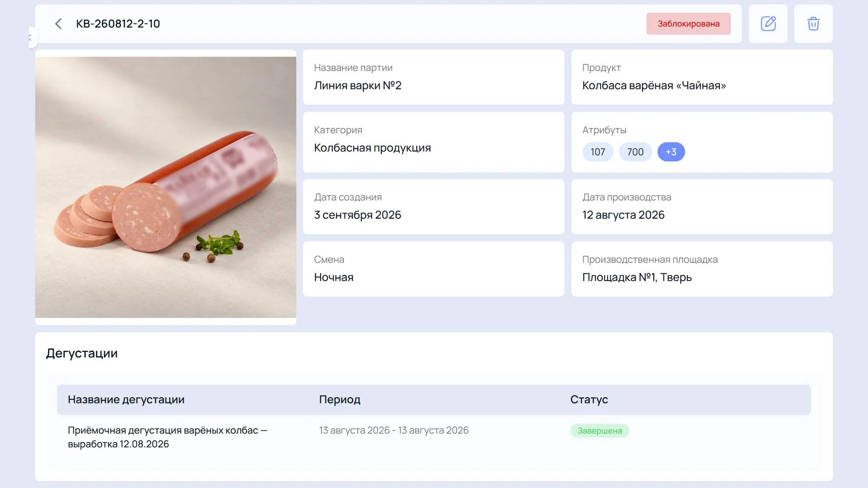Click the Статус column header

click(589, 400)
